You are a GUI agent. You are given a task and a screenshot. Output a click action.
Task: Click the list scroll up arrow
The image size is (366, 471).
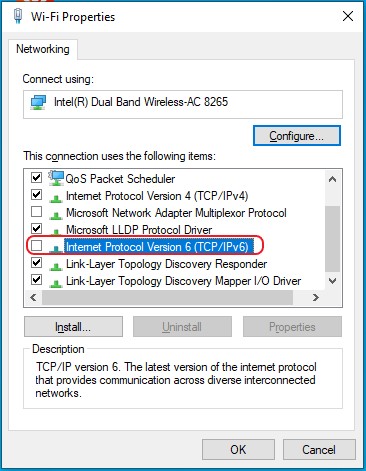click(332, 179)
